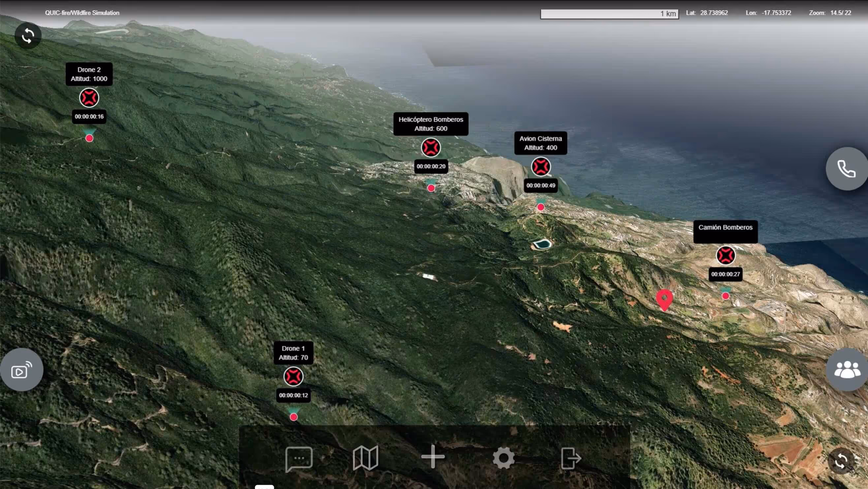Select the Avion Cisterna marker icon

pos(541,167)
